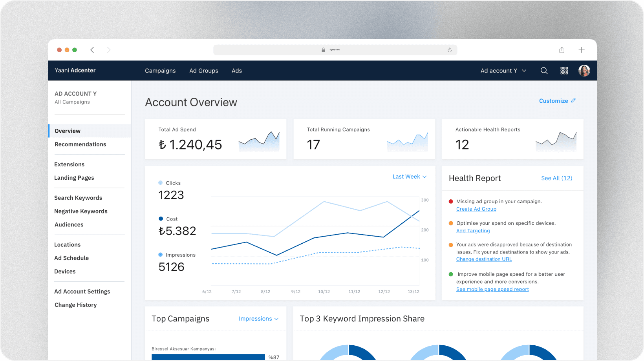This screenshot has width=644, height=361.
Task: Select Overview in the sidebar
Action: pos(90,131)
